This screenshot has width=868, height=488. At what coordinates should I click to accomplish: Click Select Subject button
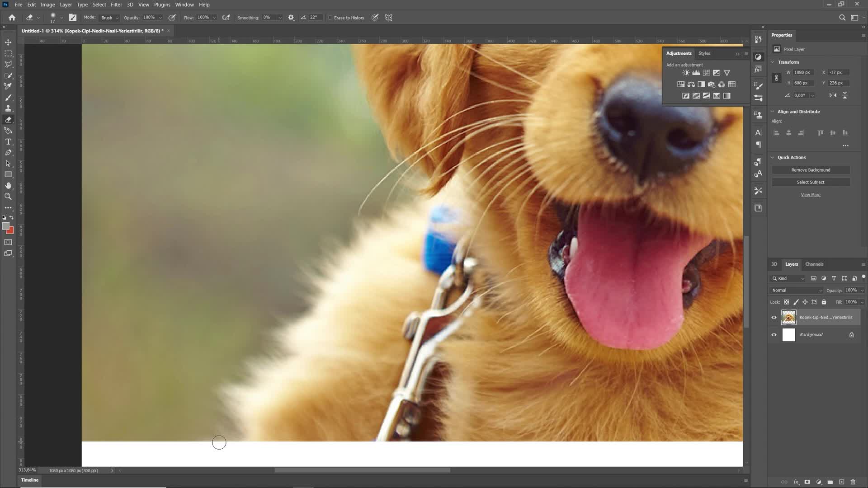pyautogui.click(x=811, y=182)
